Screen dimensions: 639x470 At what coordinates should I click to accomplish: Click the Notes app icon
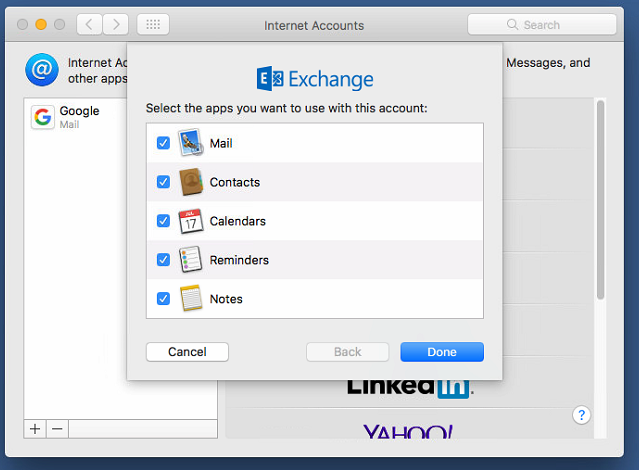coord(190,298)
